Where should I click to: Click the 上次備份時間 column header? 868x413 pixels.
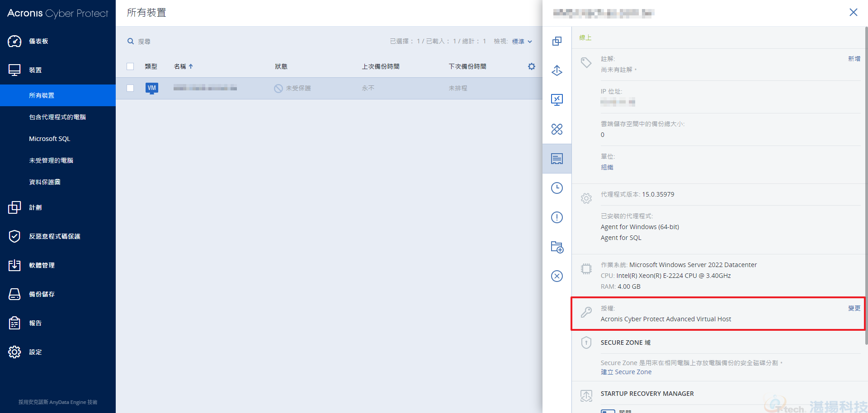tap(381, 66)
